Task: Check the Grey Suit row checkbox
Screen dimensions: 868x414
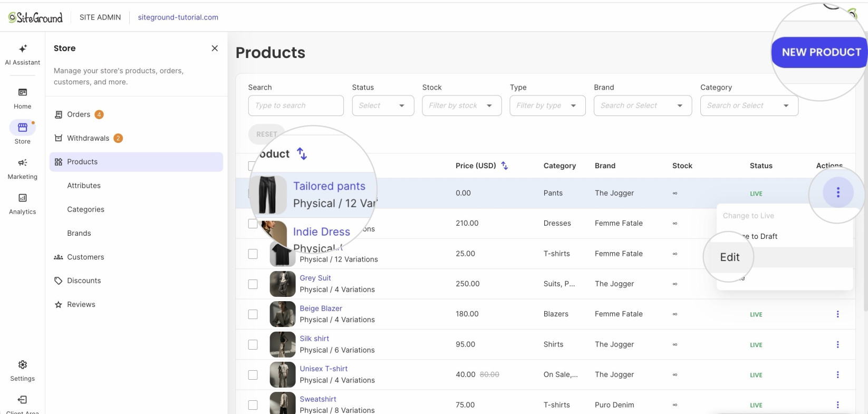Action: (253, 284)
